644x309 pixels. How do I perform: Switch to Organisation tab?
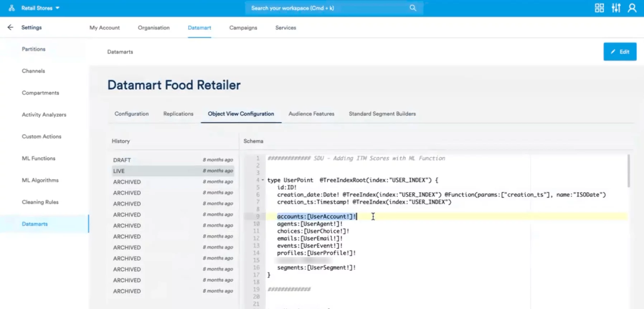click(x=154, y=28)
